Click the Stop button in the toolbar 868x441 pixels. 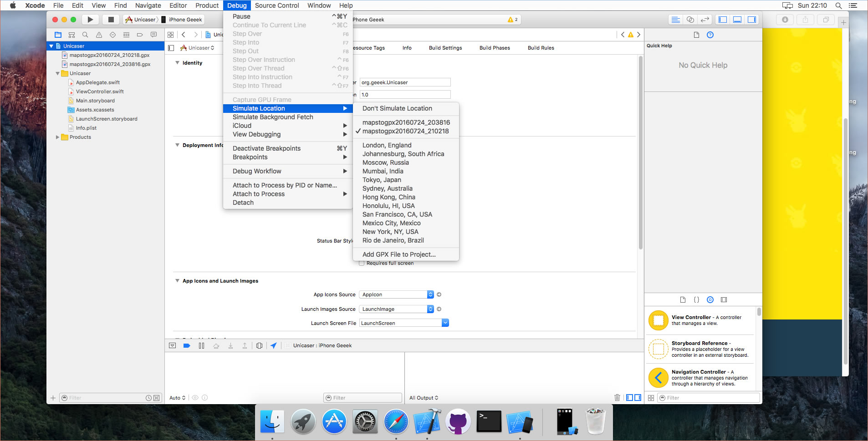(111, 20)
